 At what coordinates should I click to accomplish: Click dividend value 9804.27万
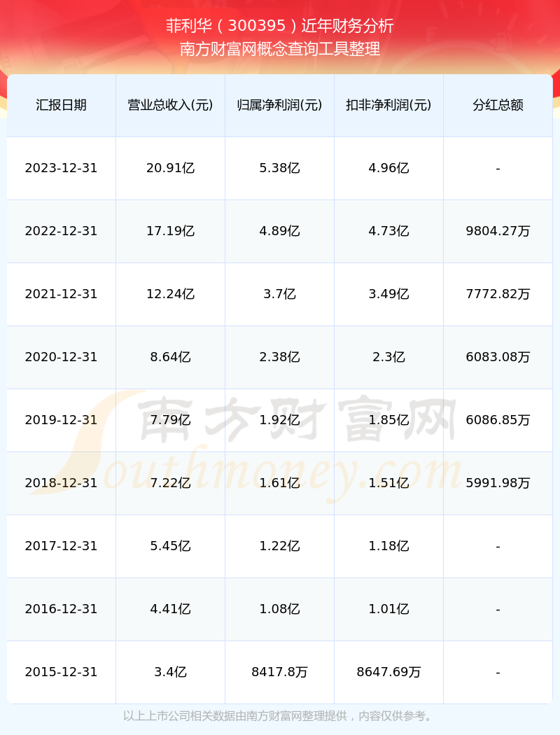tap(498, 231)
